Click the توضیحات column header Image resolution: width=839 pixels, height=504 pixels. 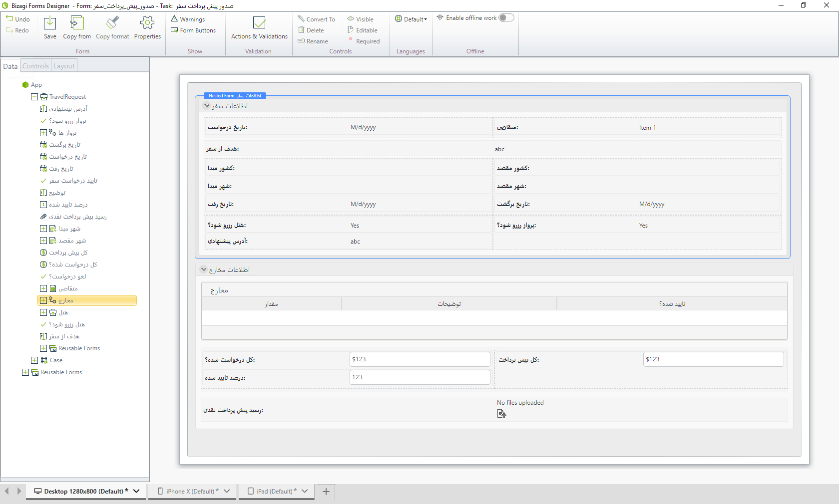click(449, 303)
